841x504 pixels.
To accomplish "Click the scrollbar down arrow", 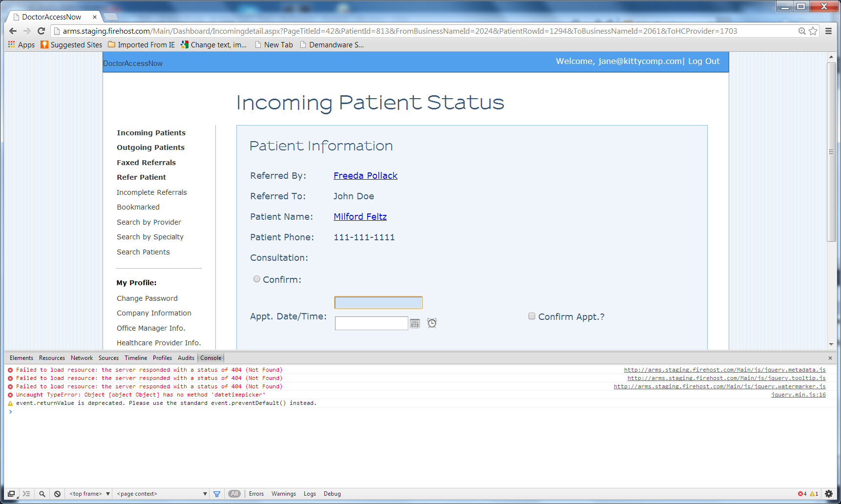I will [831, 344].
